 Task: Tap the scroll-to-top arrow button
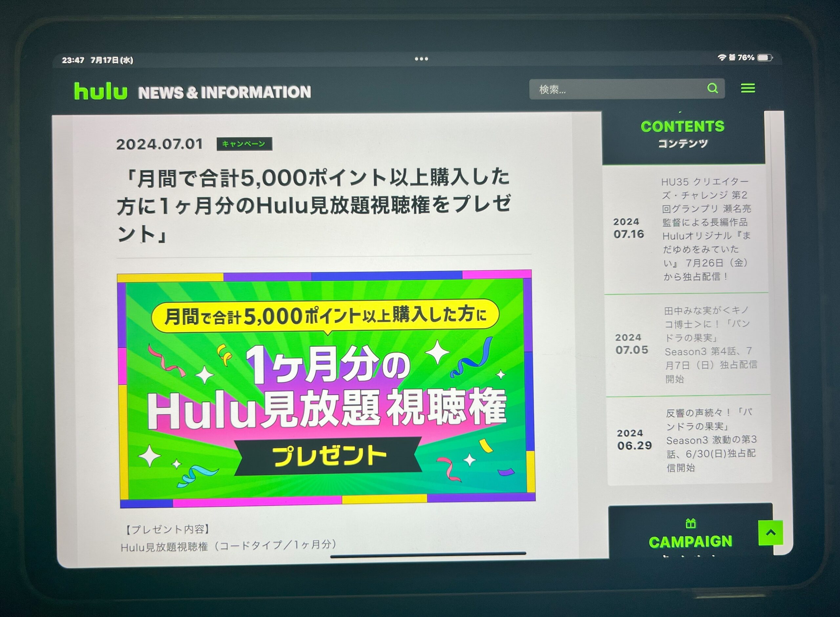click(x=770, y=533)
